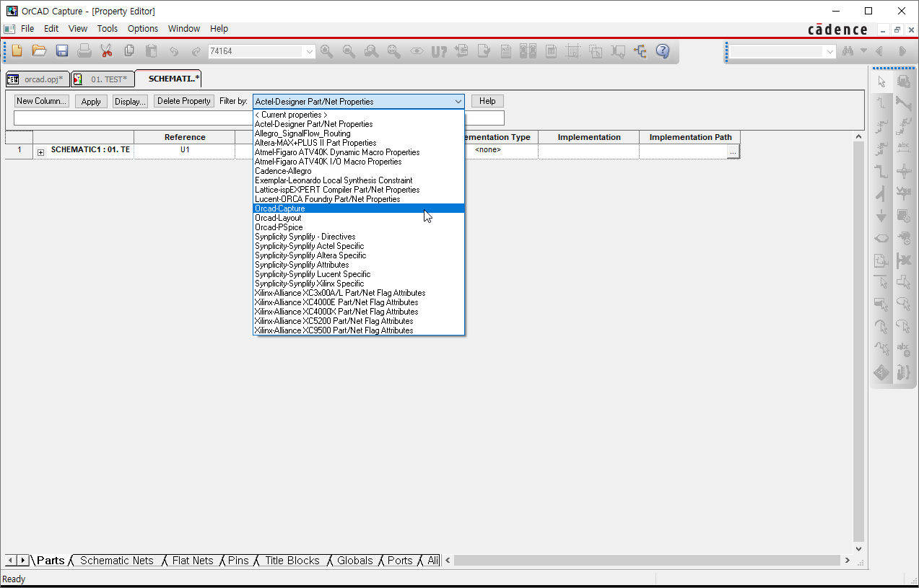Click the Drag Connected Object icon
This screenshot has width=919, height=588.
618,51
